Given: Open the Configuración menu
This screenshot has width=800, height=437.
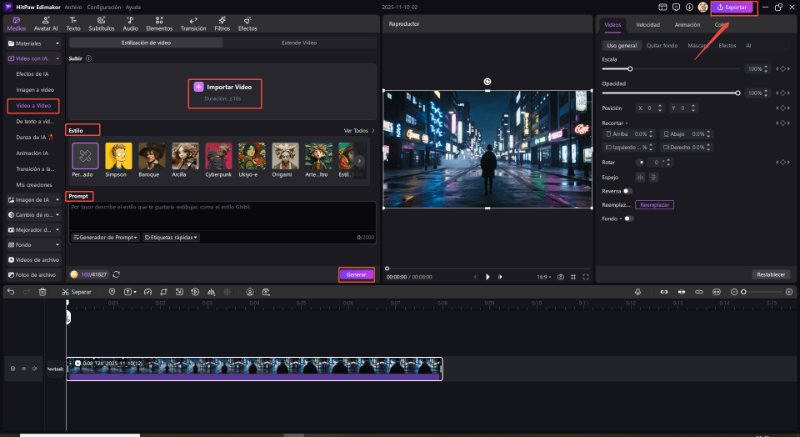Looking at the screenshot, I should (x=104, y=7).
